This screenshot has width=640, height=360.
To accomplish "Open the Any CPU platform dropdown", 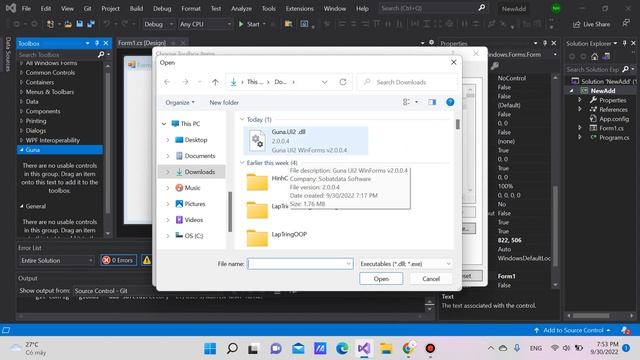I will pyautogui.click(x=205, y=24).
